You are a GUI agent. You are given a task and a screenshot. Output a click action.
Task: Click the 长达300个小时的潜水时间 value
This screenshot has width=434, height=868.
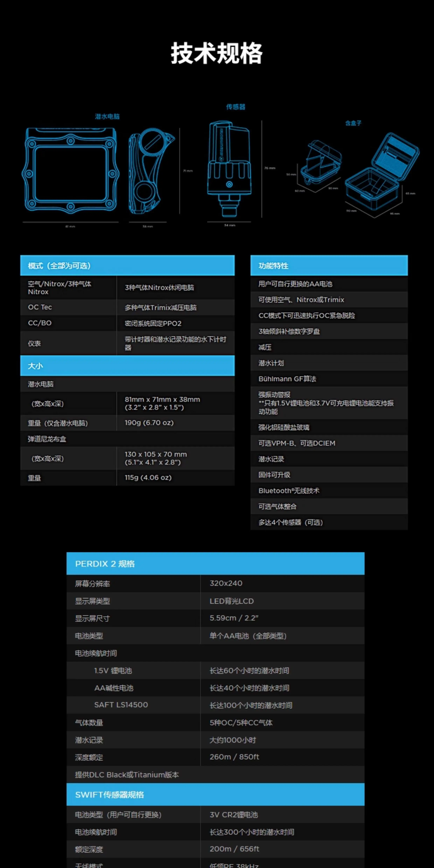tap(252, 832)
